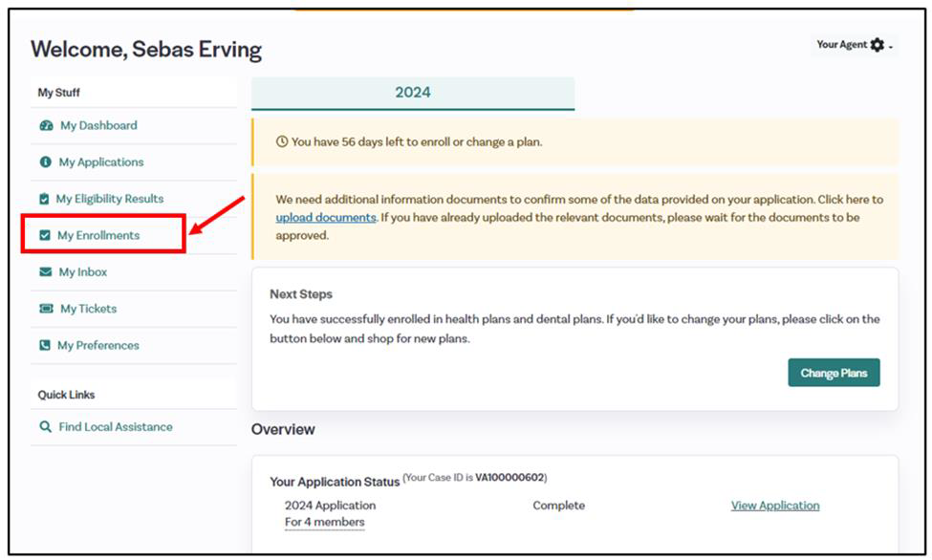Select the 2024 tab
This screenshot has width=932, height=560.
[x=412, y=93]
